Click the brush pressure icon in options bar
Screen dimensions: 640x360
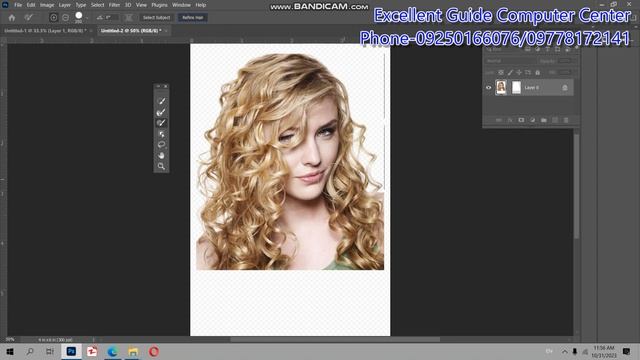point(129,18)
